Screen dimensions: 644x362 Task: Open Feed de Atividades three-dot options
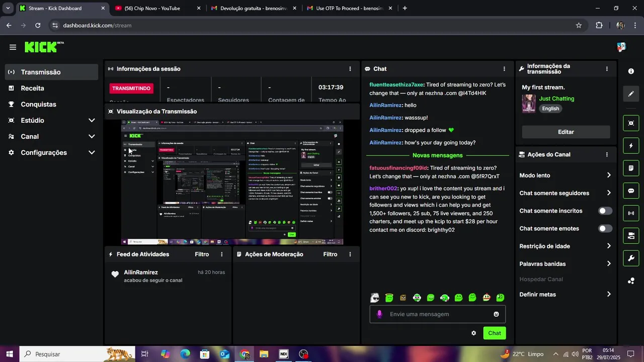[x=221, y=254]
